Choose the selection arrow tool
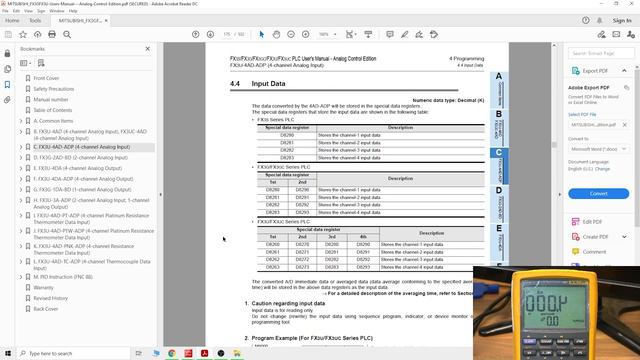640x360 pixels. pyautogui.click(x=262, y=35)
